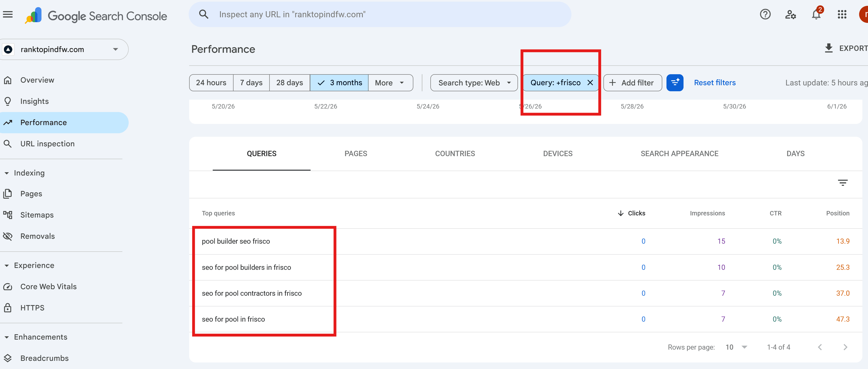The width and height of the screenshot is (868, 369).
Task: Open the More date range dropdown
Action: (x=390, y=83)
